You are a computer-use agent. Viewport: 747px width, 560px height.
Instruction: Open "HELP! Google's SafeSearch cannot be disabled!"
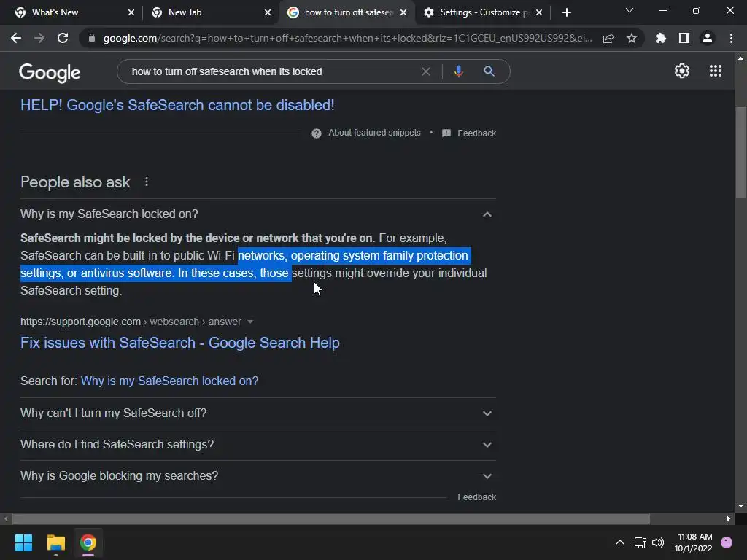tap(177, 105)
